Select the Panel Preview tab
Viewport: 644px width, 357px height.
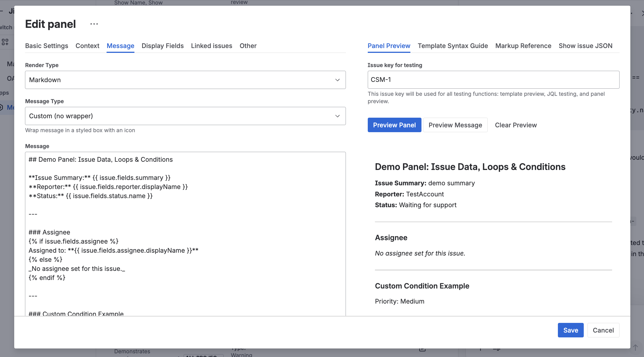coord(389,46)
